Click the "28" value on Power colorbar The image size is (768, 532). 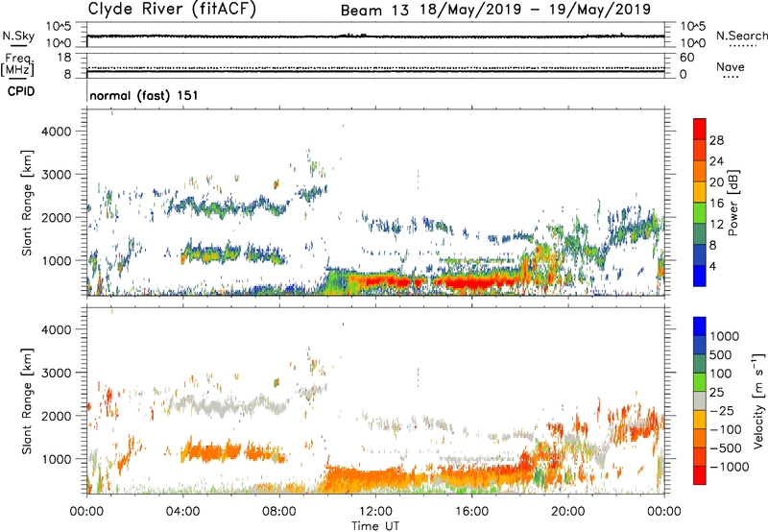pos(716,140)
